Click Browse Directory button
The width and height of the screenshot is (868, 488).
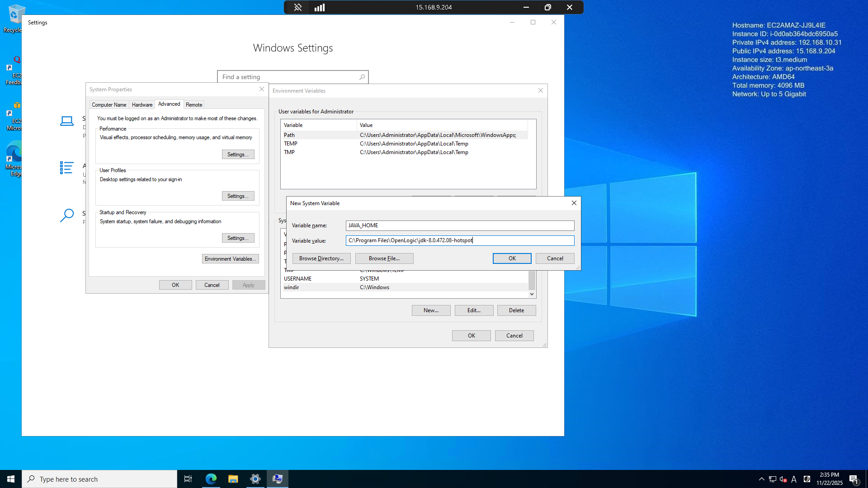pyautogui.click(x=321, y=258)
